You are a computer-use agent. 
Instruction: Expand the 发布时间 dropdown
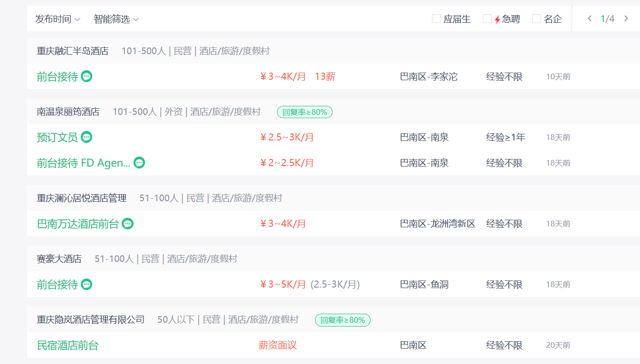57,19
